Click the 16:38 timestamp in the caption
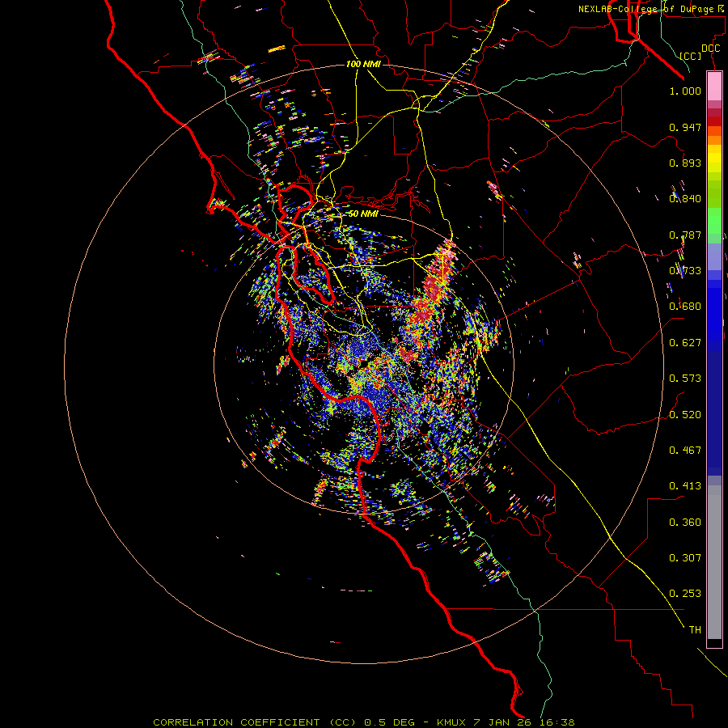The image size is (728, 728). (x=559, y=722)
